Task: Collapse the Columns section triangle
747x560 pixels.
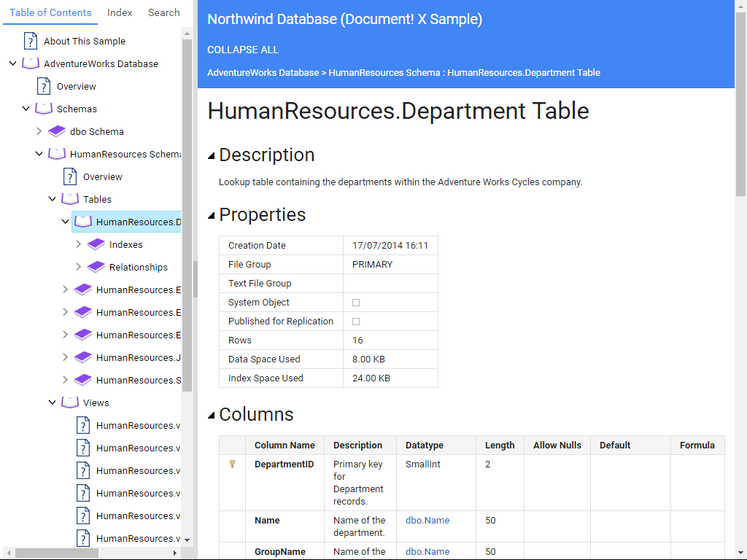Action: point(212,416)
